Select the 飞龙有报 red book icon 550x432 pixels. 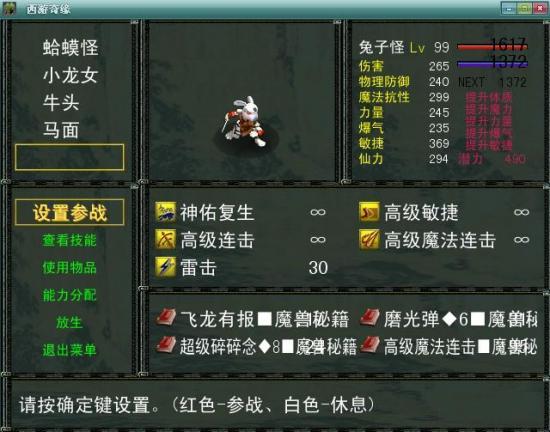[x=166, y=318]
